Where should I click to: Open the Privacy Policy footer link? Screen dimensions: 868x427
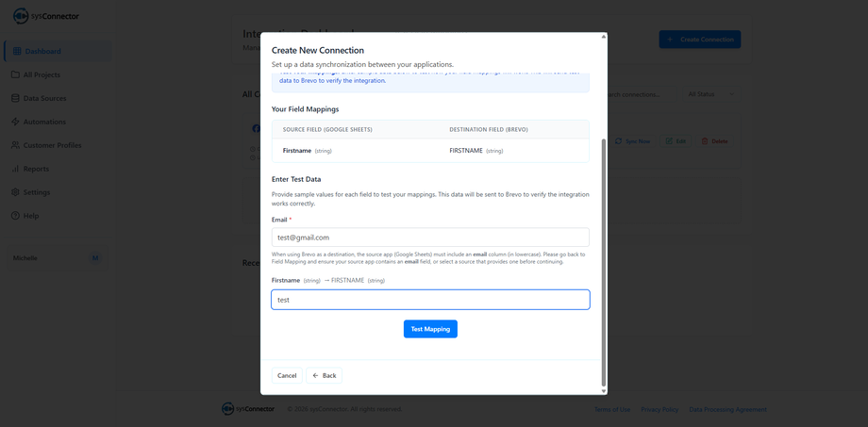(659, 409)
